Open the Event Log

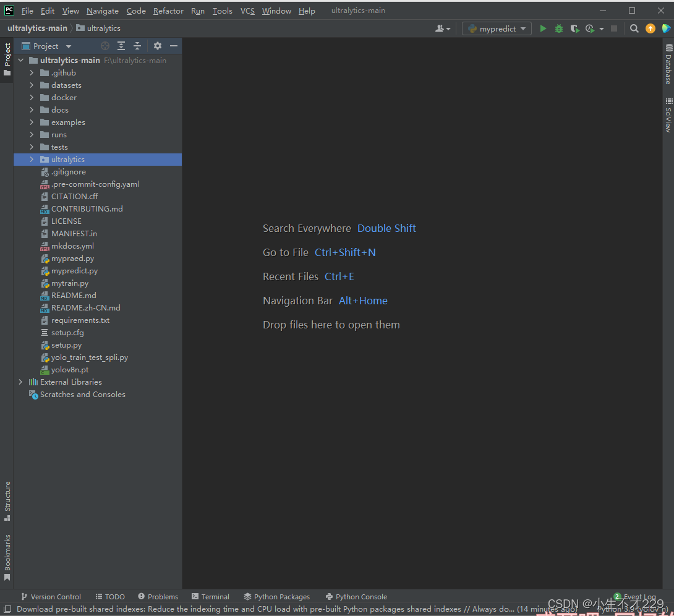[x=635, y=597]
